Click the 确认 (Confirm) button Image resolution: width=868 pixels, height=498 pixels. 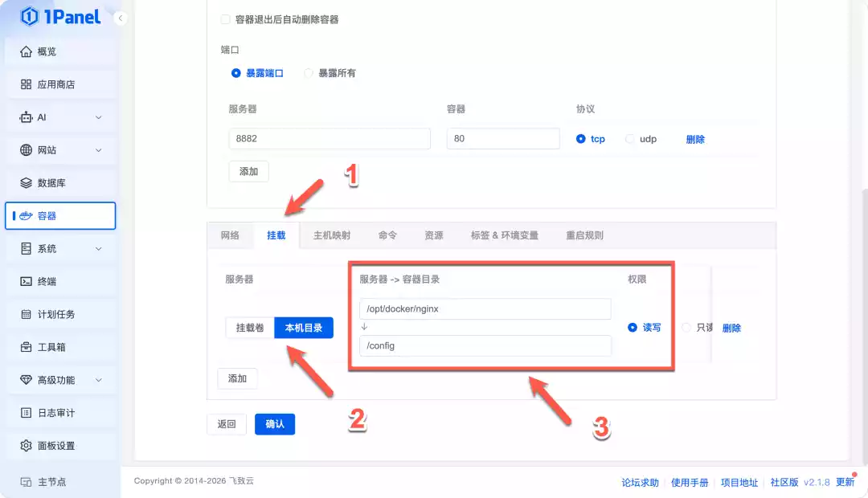click(275, 424)
